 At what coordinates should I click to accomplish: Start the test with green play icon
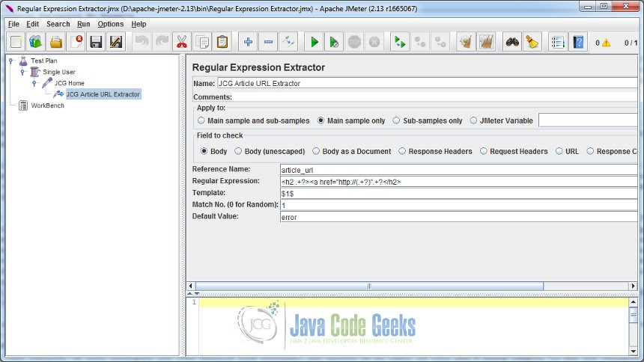pos(315,42)
